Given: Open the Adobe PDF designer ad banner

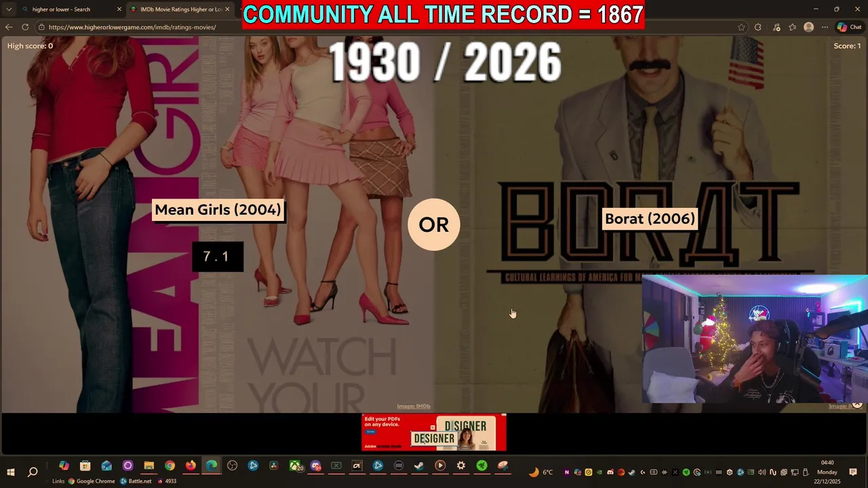Looking at the screenshot, I should coord(434,432).
